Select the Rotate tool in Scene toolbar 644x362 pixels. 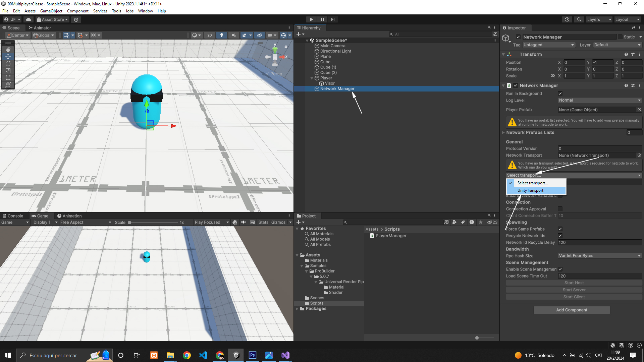pos(8,64)
